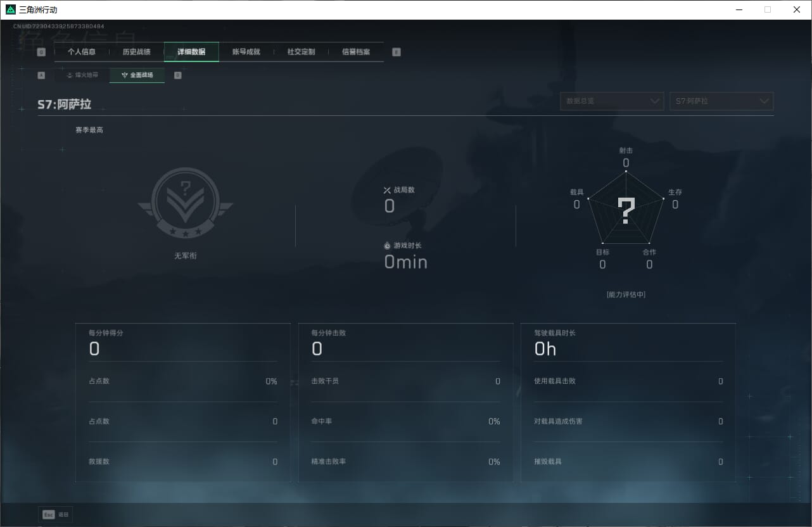Click the CN UID number text
The height and width of the screenshot is (527, 812).
59,27
